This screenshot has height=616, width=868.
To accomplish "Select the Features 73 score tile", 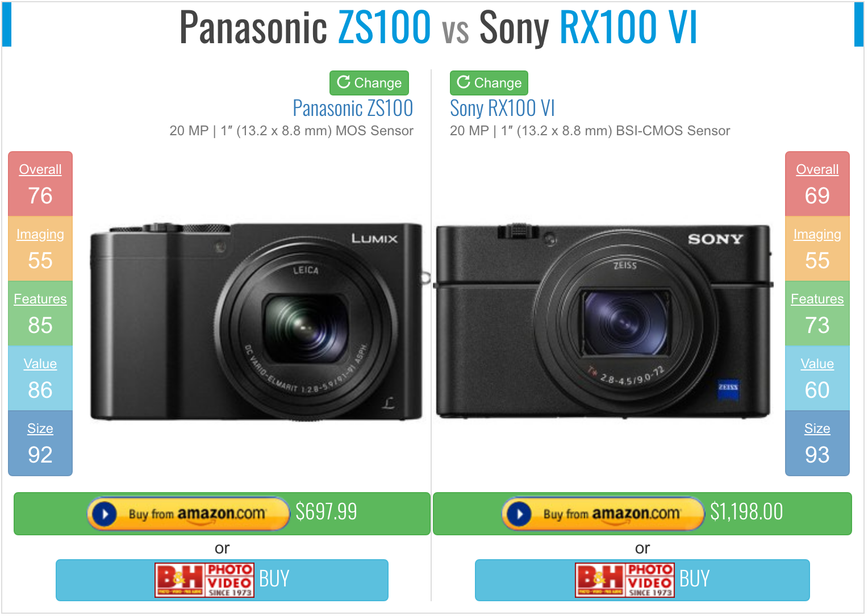I will [x=817, y=314].
